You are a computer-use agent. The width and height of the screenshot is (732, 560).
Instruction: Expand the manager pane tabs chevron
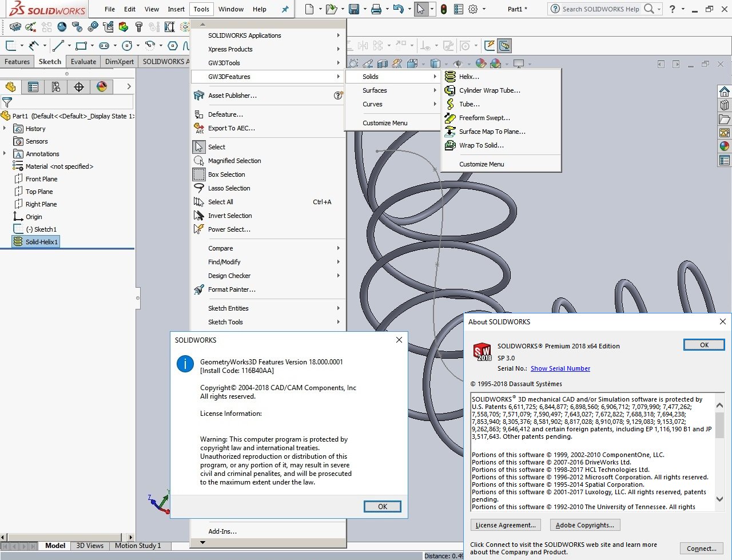(x=129, y=87)
